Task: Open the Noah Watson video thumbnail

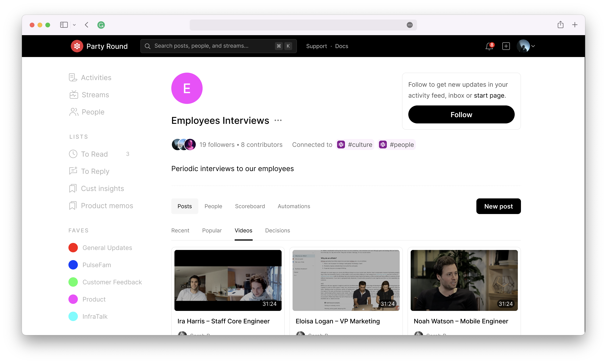Action: click(464, 280)
